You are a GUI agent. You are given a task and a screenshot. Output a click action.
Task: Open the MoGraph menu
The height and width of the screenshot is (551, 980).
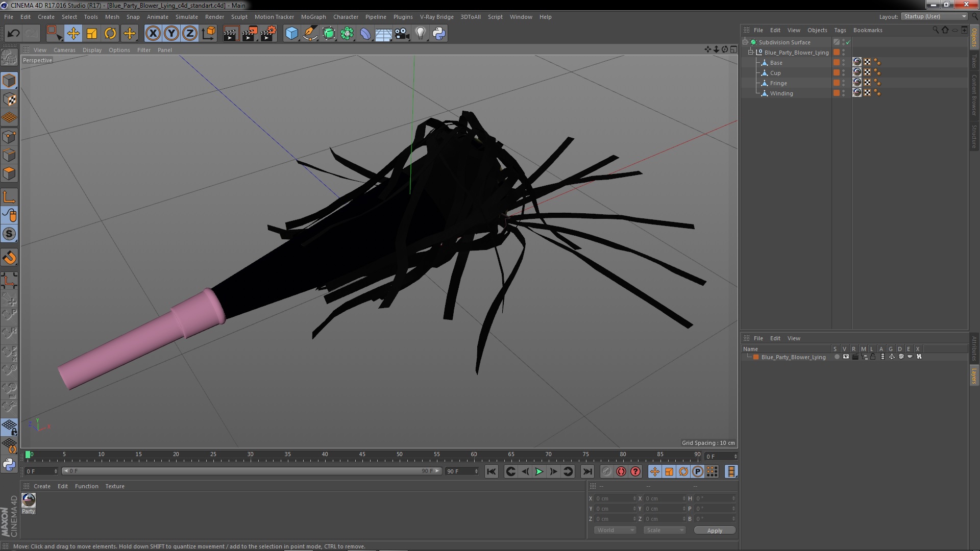313,17
